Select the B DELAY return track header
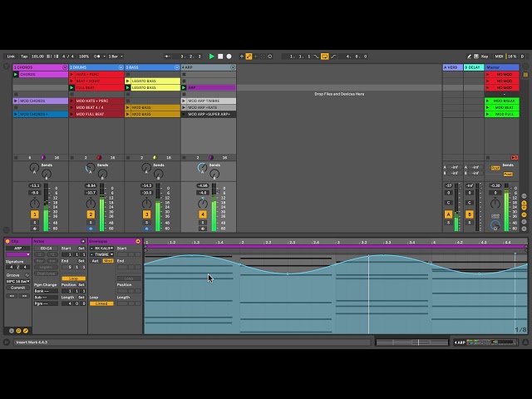532x399 pixels. click(x=474, y=67)
